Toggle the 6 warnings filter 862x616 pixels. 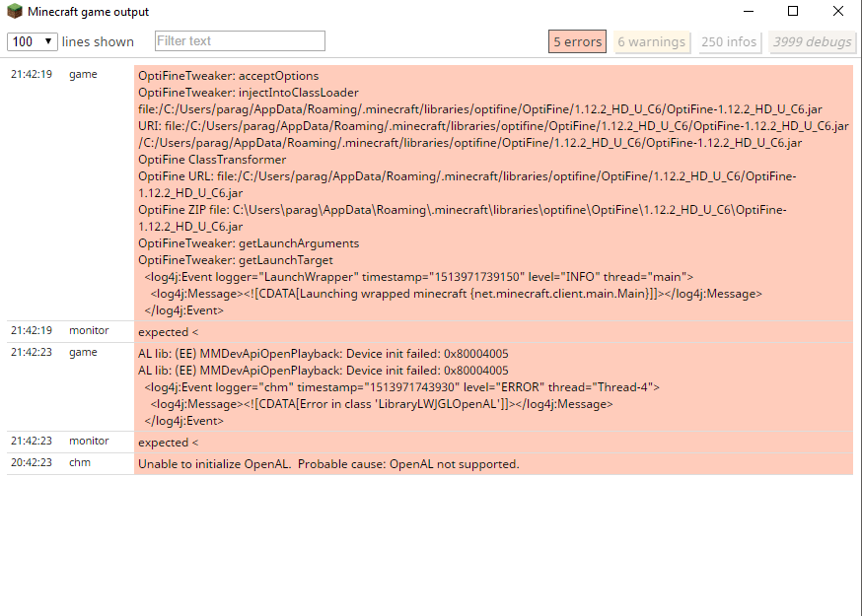pos(652,41)
